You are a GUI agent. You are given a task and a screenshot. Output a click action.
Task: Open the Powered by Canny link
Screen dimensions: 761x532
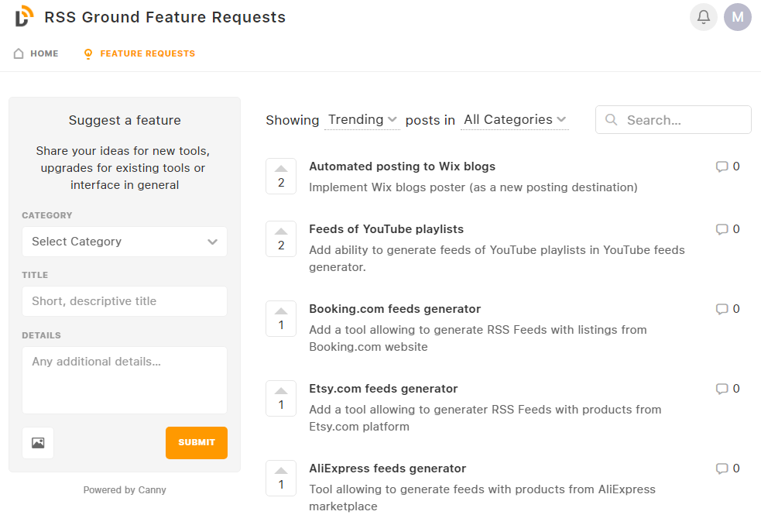(x=125, y=489)
